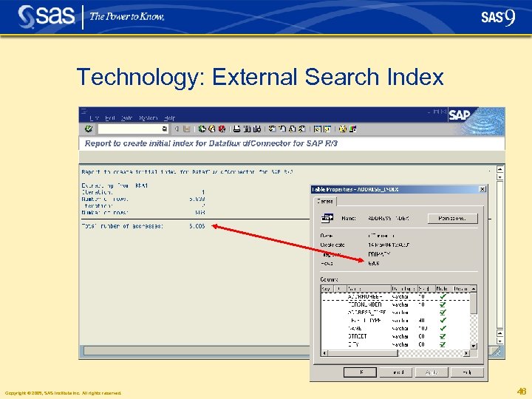Viewport: 532px width, 399px height.
Task: Select the ADDRESS_TYPE row in Columns list
Action: pos(395,313)
